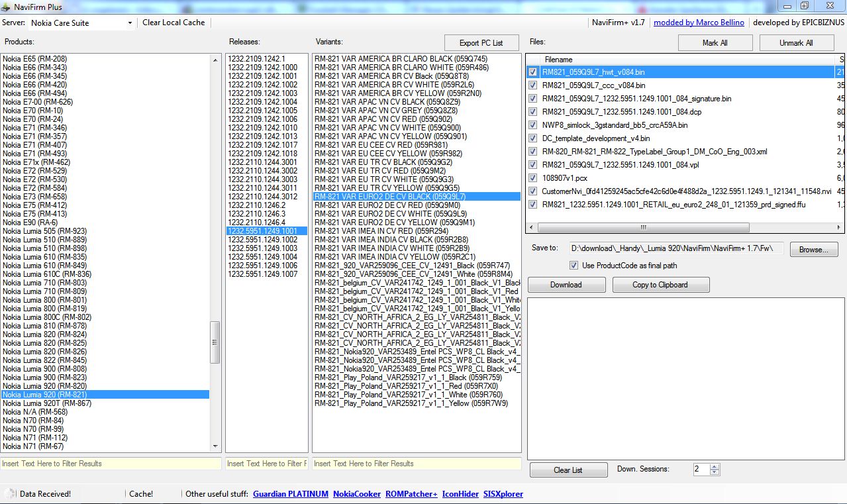Uncheck the RM821_059Q9L7_ccc_v084.bin file
Viewport: 847px width, 504px height.
[x=533, y=85]
